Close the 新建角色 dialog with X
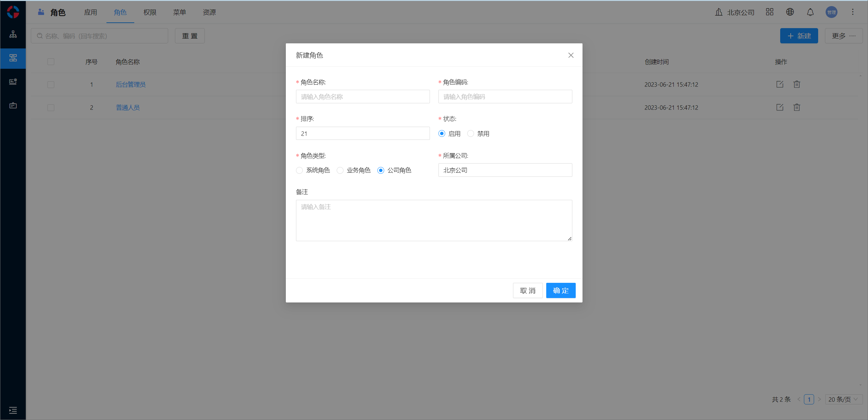The height and width of the screenshot is (420, 868). coord(571,55)
